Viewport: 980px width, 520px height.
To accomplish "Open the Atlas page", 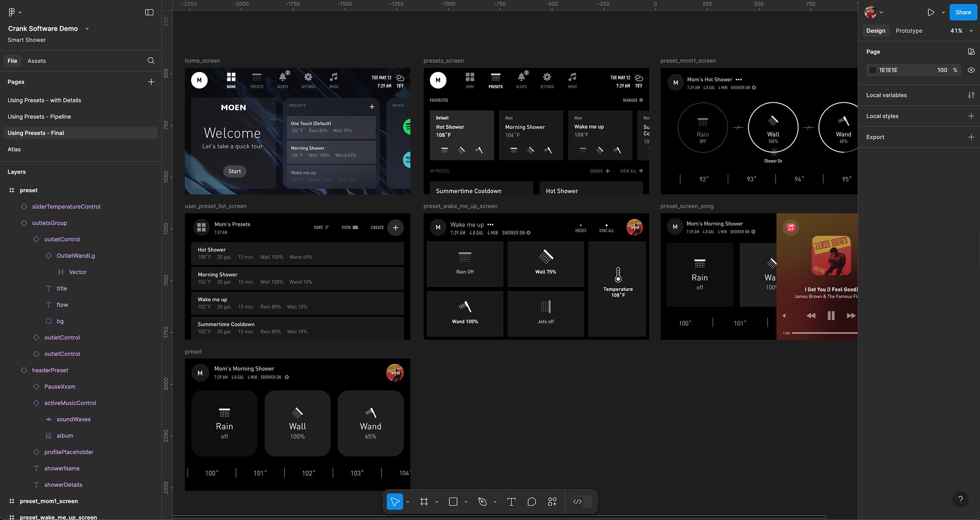I will click(81, 149).
